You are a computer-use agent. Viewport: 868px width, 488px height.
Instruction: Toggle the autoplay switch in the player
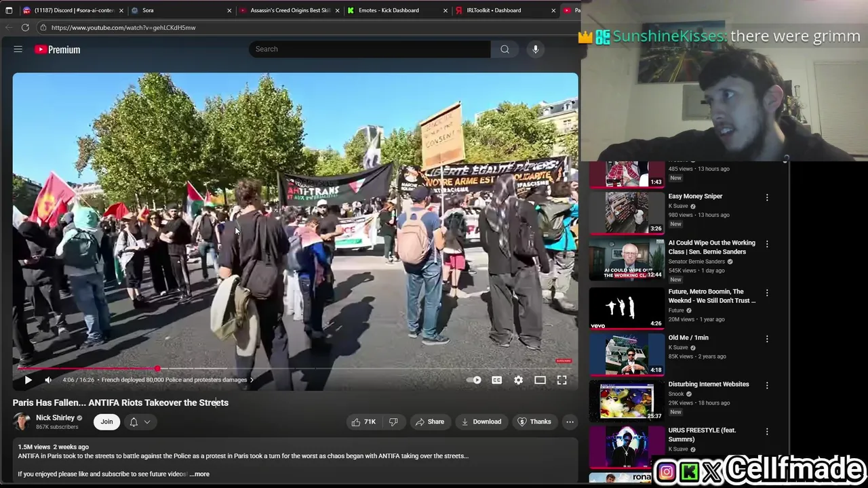click(x=474, y=380)
